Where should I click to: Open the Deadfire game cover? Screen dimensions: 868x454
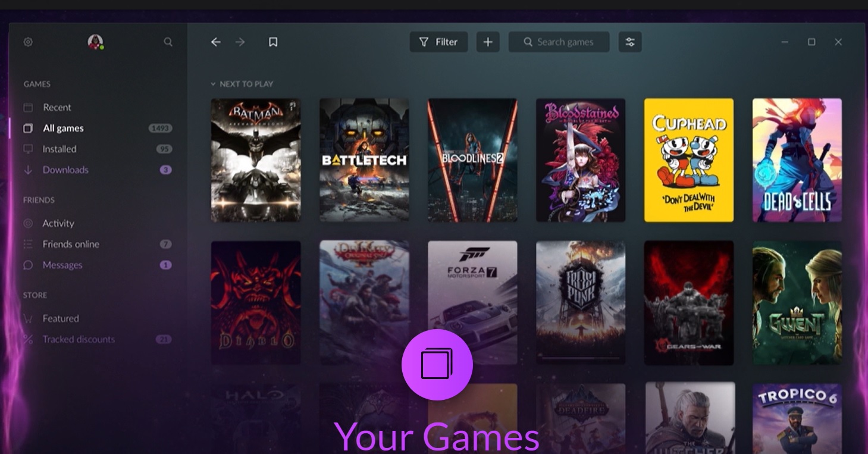click(581, 418)
